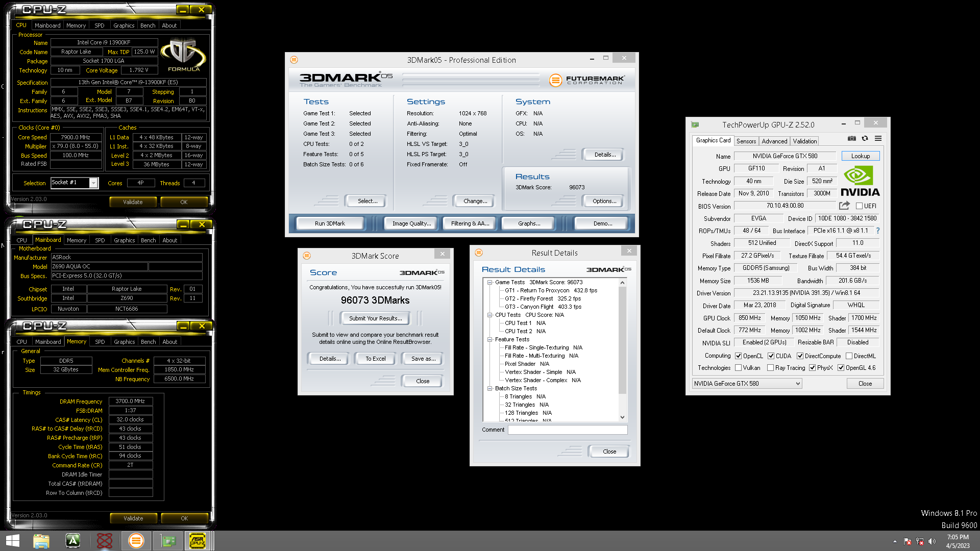Open the Graphics tab in the Mainboard CPU-Z window

point(125,240)
